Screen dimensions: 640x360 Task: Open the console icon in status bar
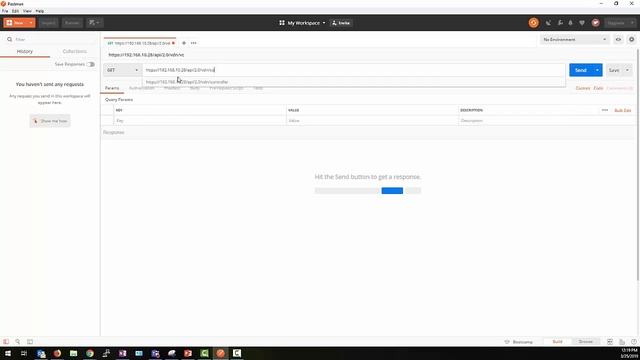pyautogui.click(x=30, y=342)
